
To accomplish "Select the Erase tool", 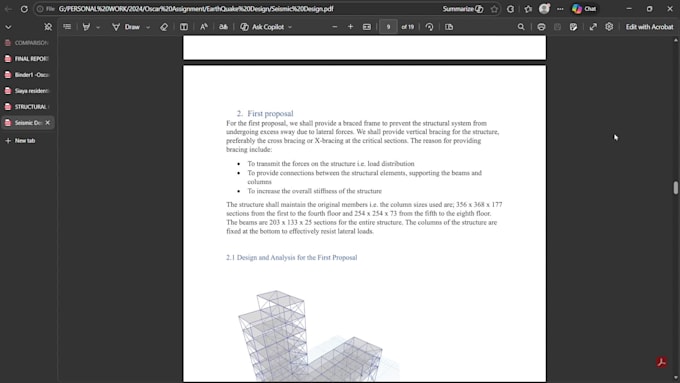I will (164, 27).
